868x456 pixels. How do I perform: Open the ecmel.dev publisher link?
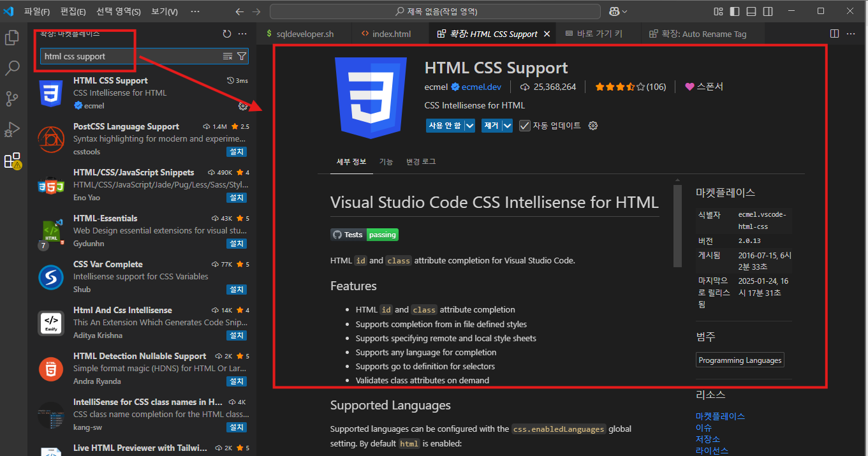482,87
